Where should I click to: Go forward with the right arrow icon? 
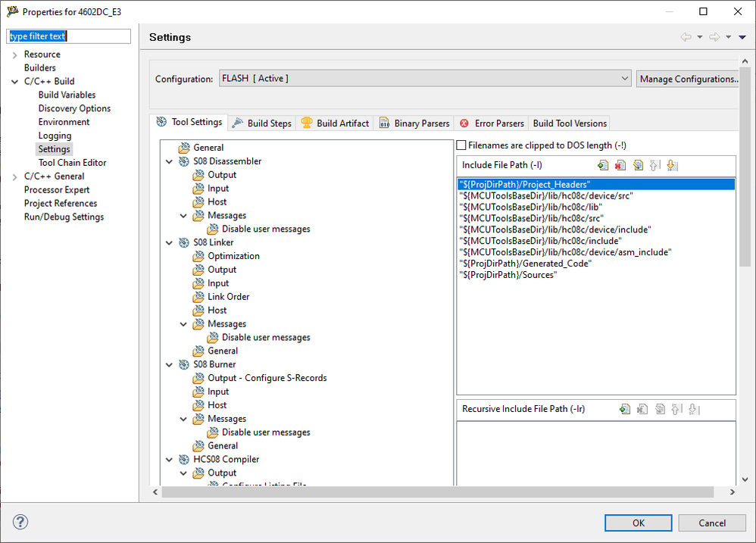pos(714,37)
